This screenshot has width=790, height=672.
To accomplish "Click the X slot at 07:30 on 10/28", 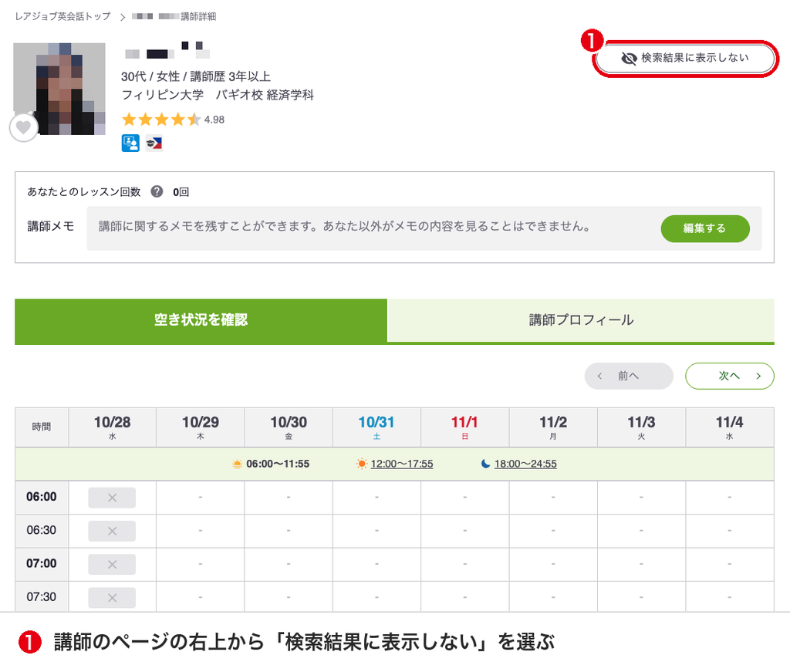I will pos(112,597).
